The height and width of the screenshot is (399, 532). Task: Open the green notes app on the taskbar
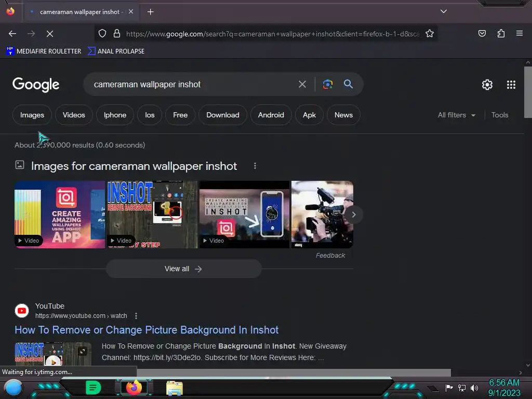(94, 388)
